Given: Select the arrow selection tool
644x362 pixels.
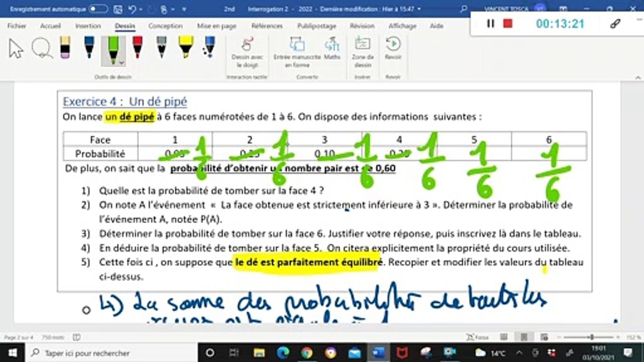Looking at the screenshot, I should click(x=16, y=49).
